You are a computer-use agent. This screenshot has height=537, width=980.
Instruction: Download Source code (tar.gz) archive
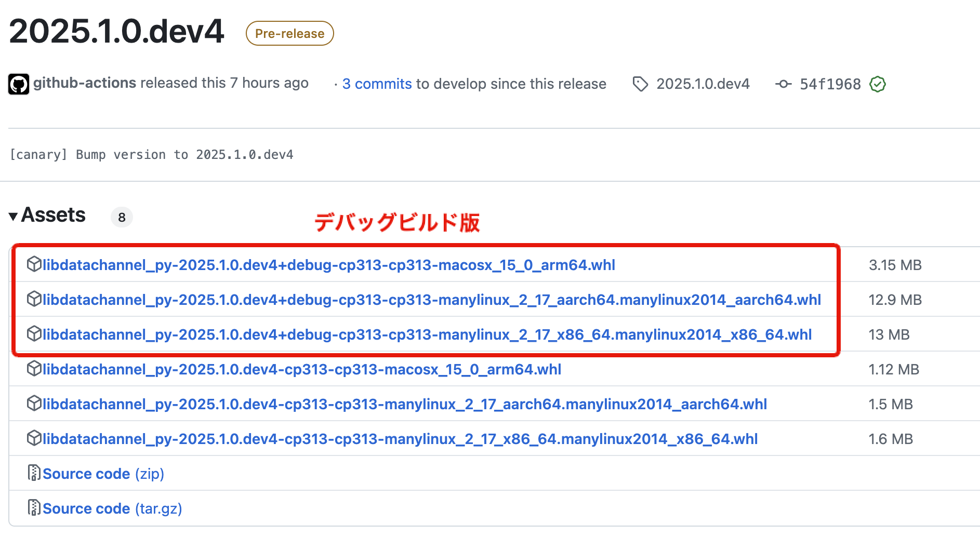click(112, 508)
